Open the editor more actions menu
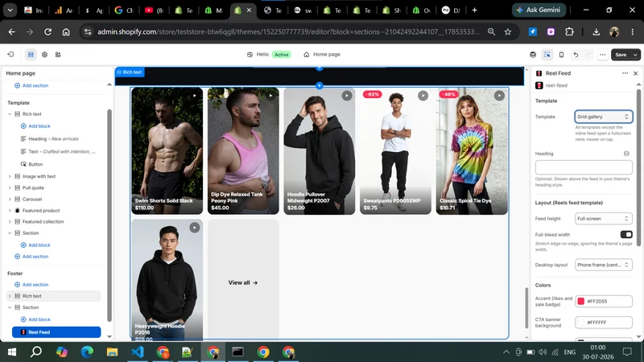The image size is (644, 362). [x=602, y=55]
